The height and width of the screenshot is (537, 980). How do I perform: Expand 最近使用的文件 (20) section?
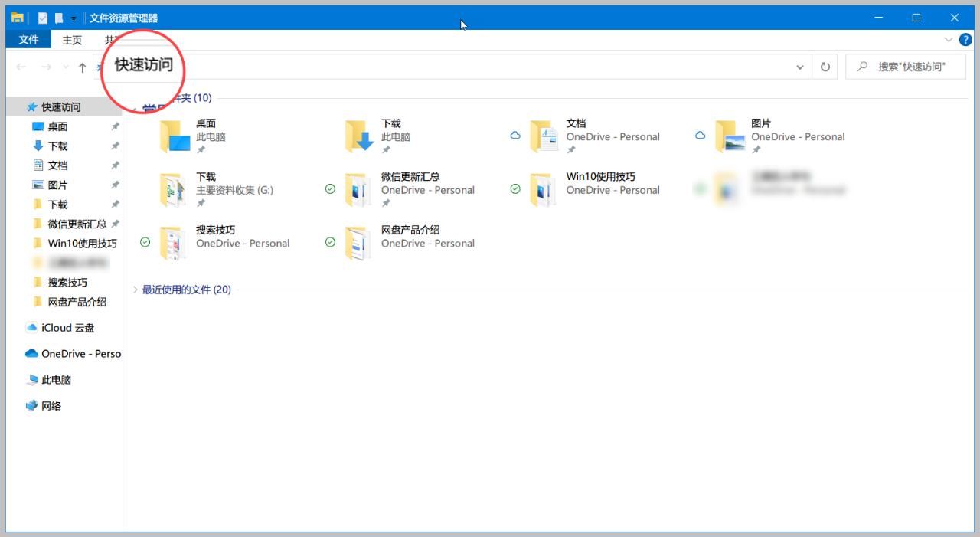pyautogui.click(x=136, y=290)
